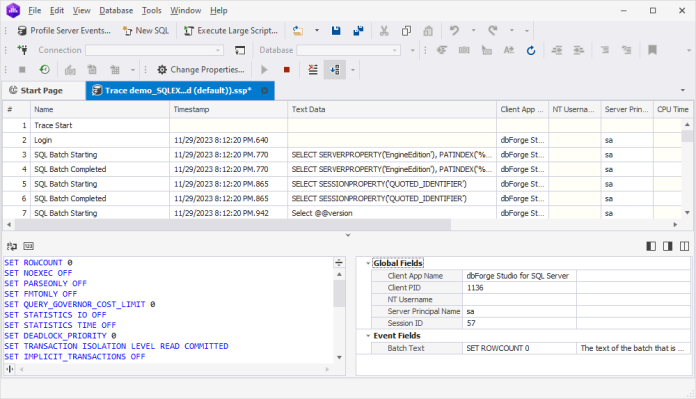Open the Database menu
Screen dimensions: 696x399
click(x=116, y=10)
